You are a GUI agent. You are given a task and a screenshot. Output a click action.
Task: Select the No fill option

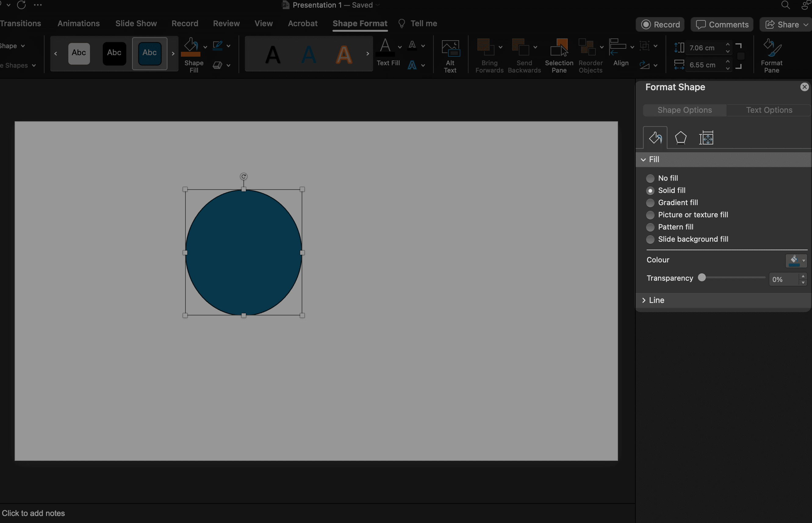[x=650, y=178]
